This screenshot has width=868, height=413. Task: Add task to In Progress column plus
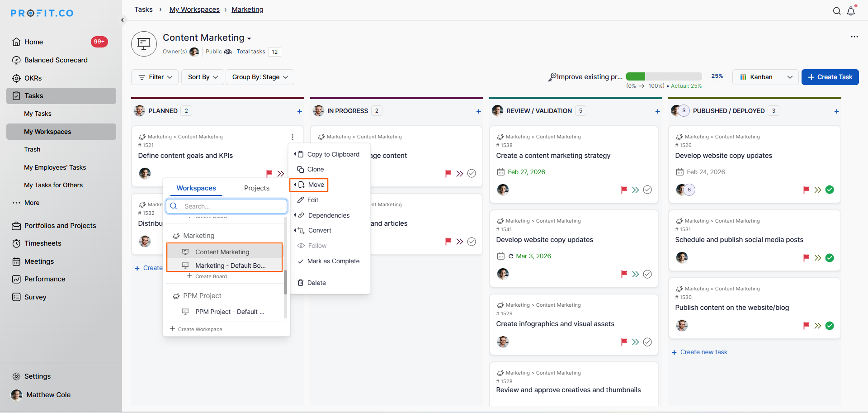pos(478,111)
